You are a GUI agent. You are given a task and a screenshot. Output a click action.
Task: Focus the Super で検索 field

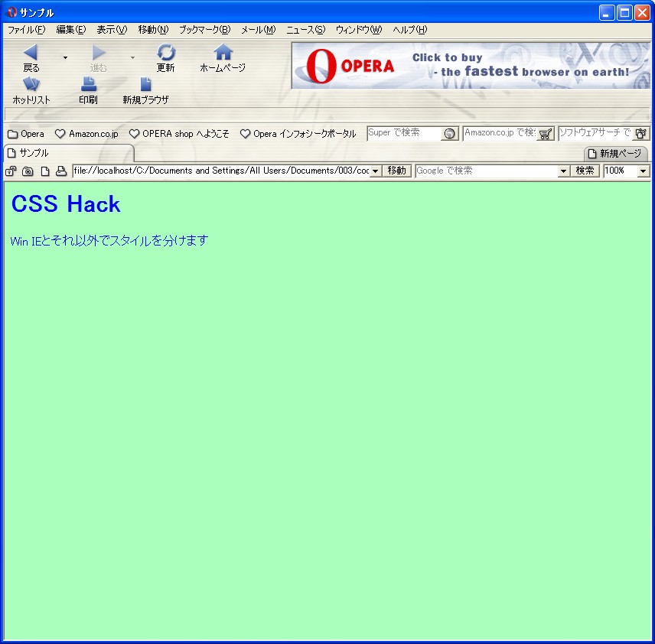404,133
